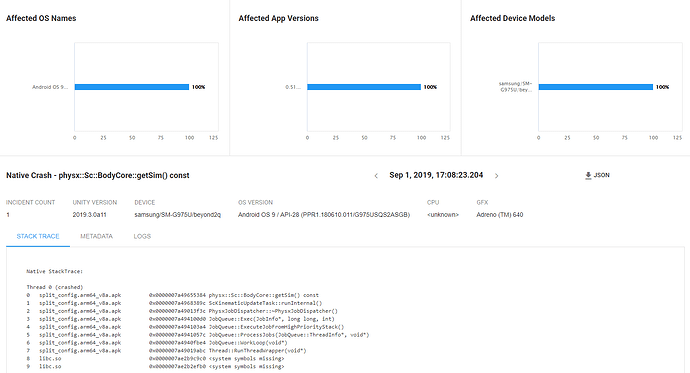Click stack frame 9 libc.so line
690x373 pixels.
[x=155, y=366]
